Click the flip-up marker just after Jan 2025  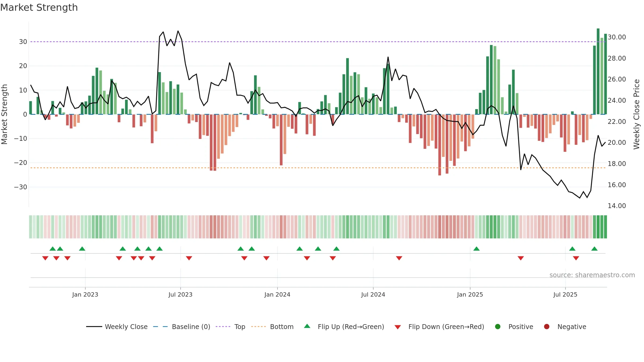(477, 249)
